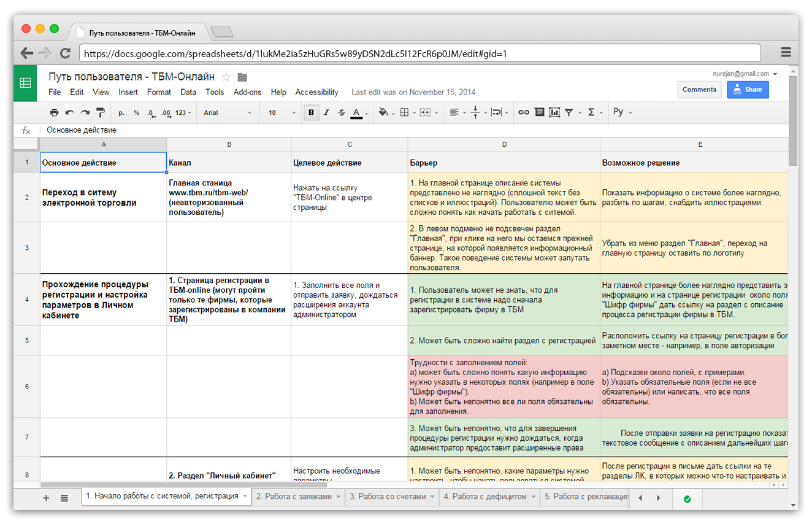Open the Edit menu

(77, 92)
